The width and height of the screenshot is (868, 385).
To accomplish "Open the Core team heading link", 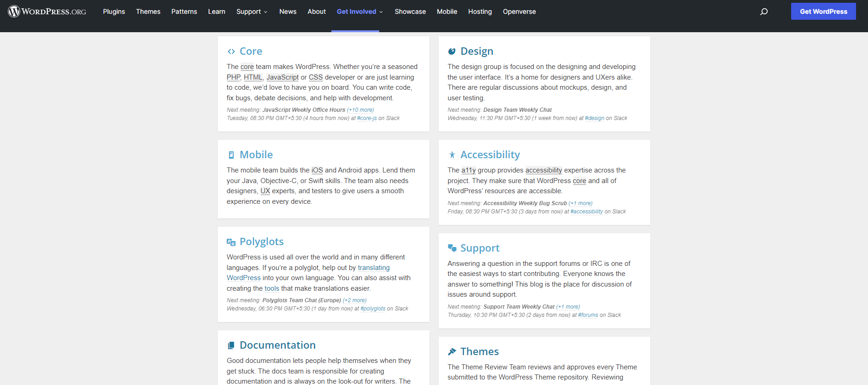I will tap(251, 52).
